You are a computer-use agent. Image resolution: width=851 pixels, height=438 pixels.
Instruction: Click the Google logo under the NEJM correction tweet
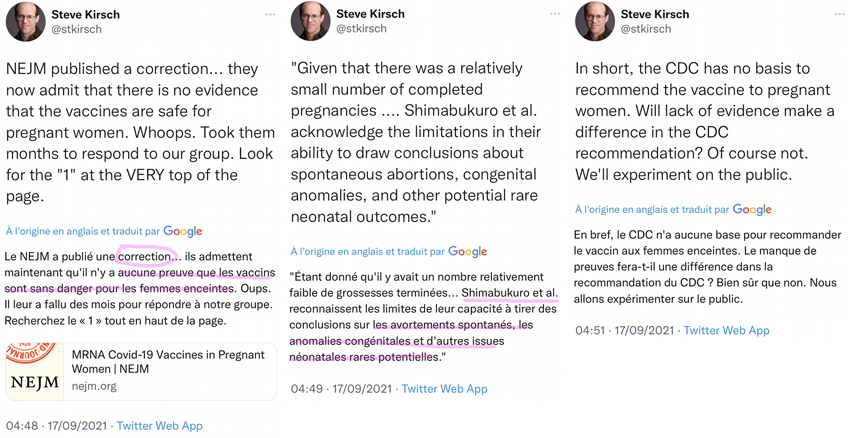pos(183,231)
